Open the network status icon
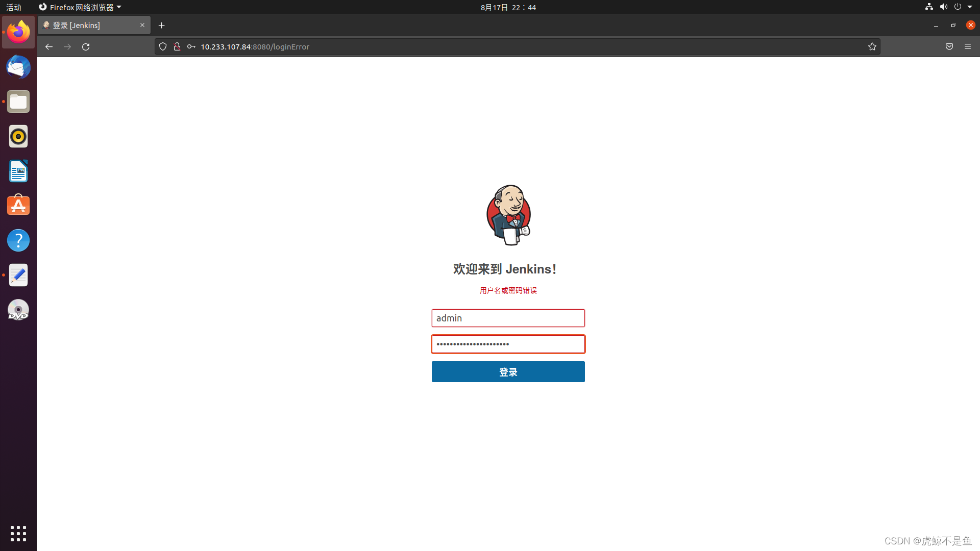Viewport: 980px width, 551px height. tap(929, 7)
